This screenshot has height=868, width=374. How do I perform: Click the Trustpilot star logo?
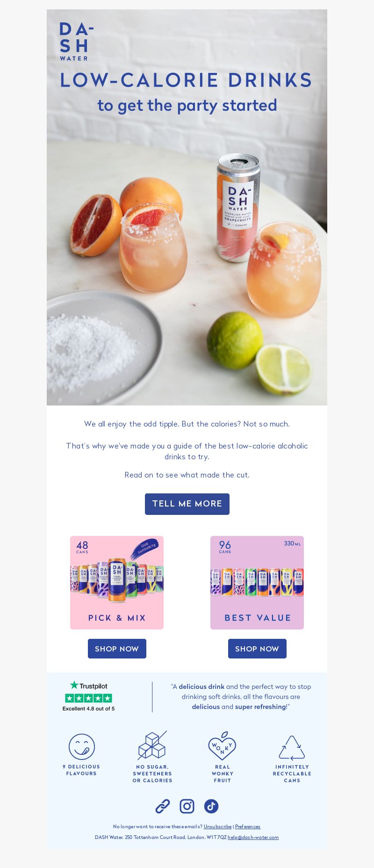tap(89, 686)
